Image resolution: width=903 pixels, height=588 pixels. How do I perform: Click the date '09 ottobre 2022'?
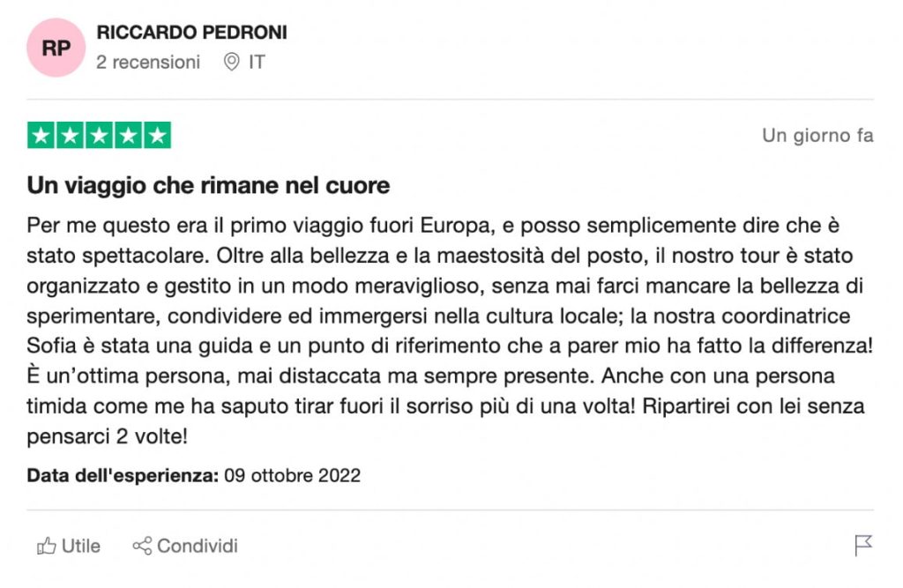293,475
